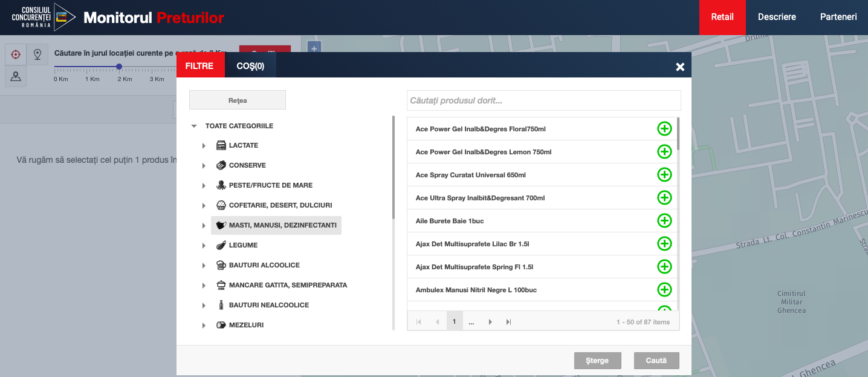Click the Bauturi nealcoolice bottle icon
This screenshot has width=868, height=377.
221,305
